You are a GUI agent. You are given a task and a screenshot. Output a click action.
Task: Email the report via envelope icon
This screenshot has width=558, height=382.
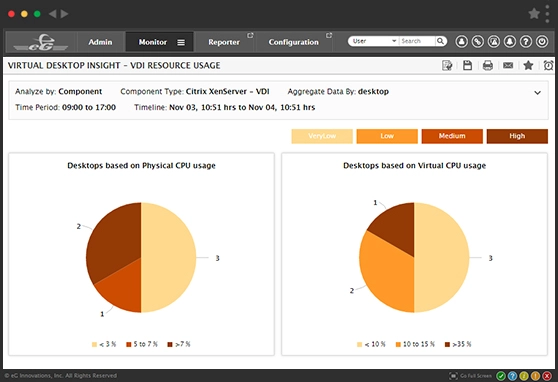(508, 66)
